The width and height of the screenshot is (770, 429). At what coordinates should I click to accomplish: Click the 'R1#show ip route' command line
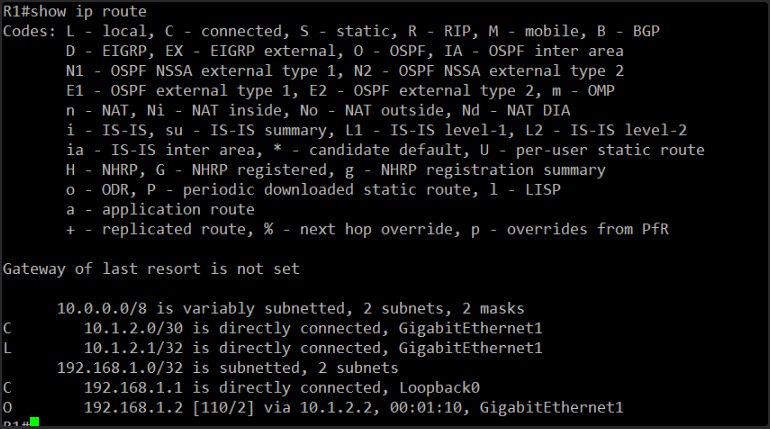(75, 11)
